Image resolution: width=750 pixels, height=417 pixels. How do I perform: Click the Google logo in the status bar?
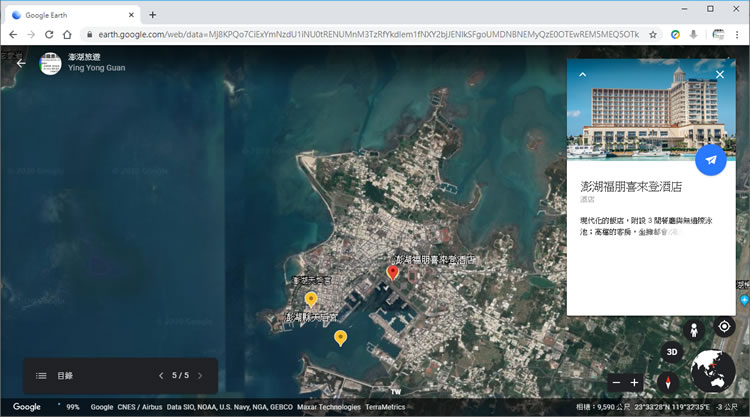click(x=27, y=407)
